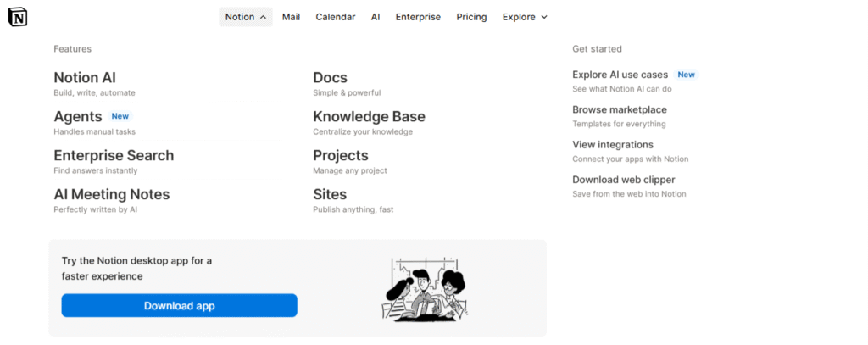Viewport: 868px width, 345px height.
Task: Select AI in the top navigation
Action: pos(376,17)
